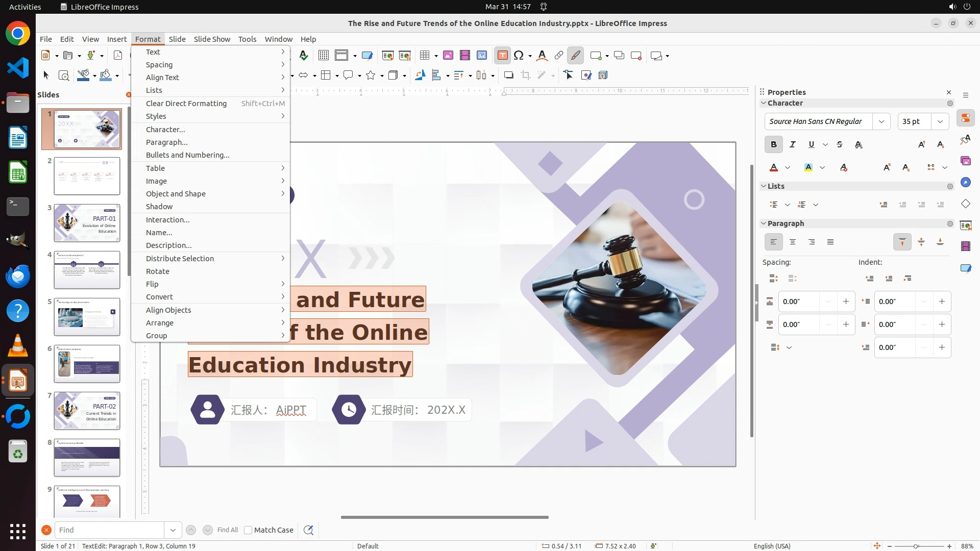This screenshot has height=551, width=980.
Task: Increase above paragraph spacing with plus
Action: tap(846, 302)
